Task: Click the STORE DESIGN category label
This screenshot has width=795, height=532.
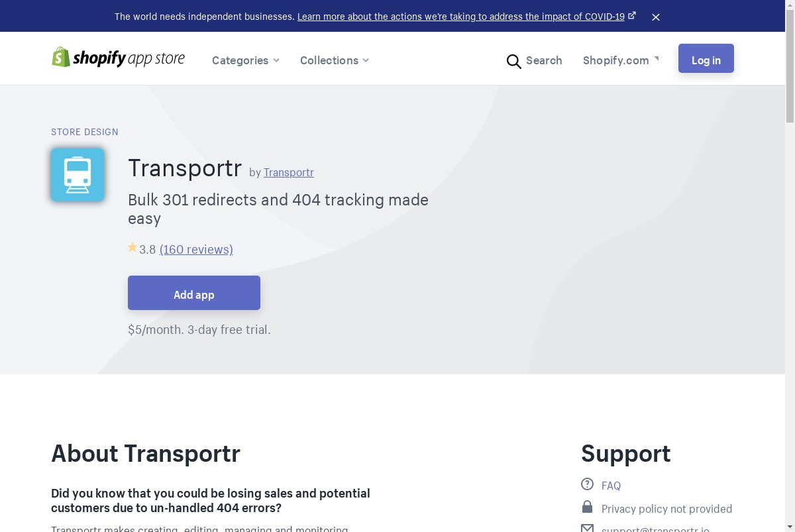Action: pyautogui.click(x=85, y=132)
